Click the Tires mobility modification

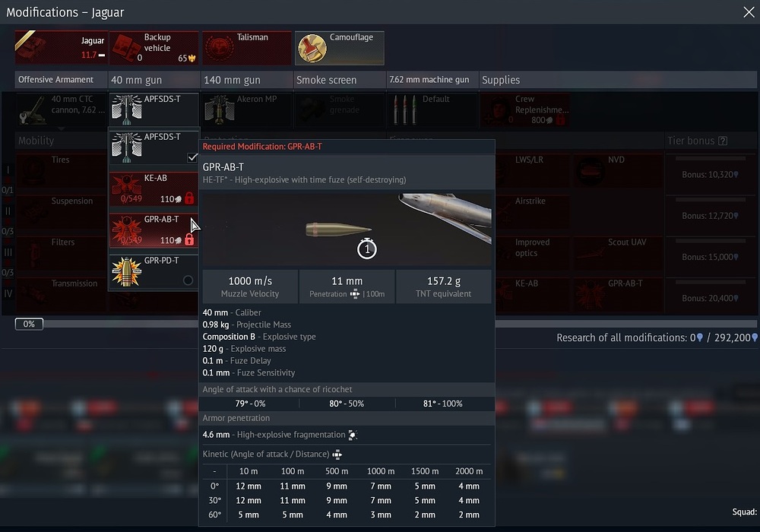click(x=61, y=170)
